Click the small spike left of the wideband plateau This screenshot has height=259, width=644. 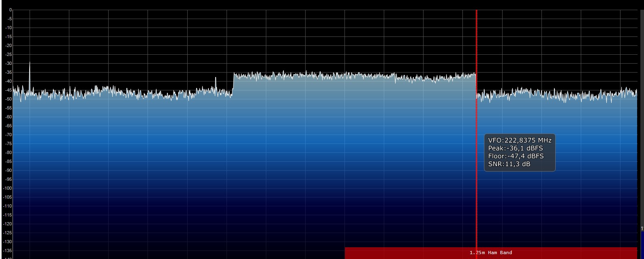point(216,83)
